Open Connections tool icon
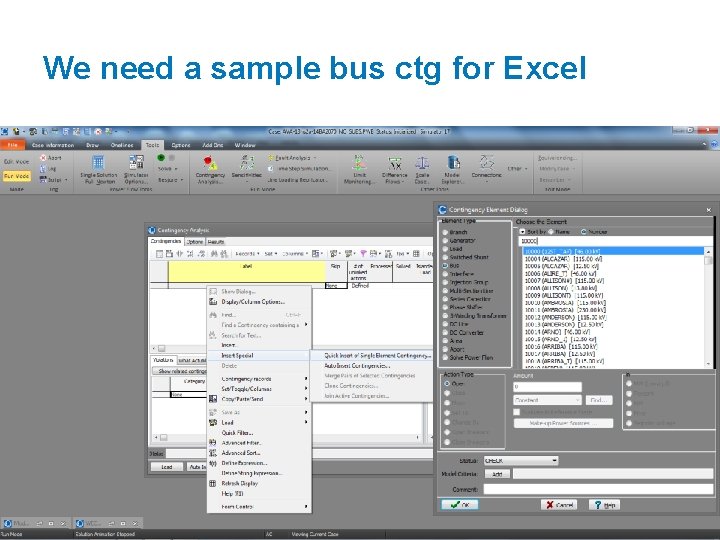The image size is (720, 540). [486, 168]
